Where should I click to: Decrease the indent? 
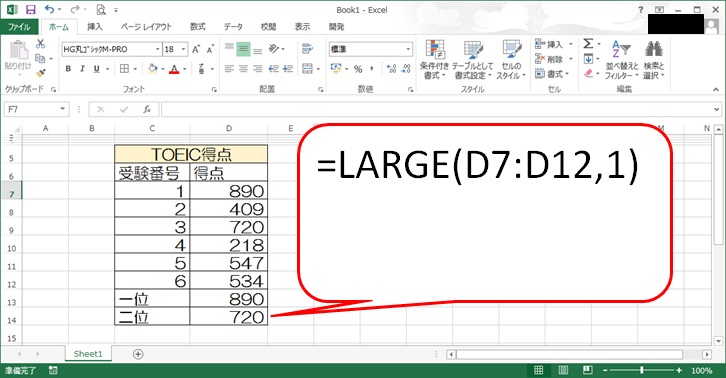(x=274, y=69)
